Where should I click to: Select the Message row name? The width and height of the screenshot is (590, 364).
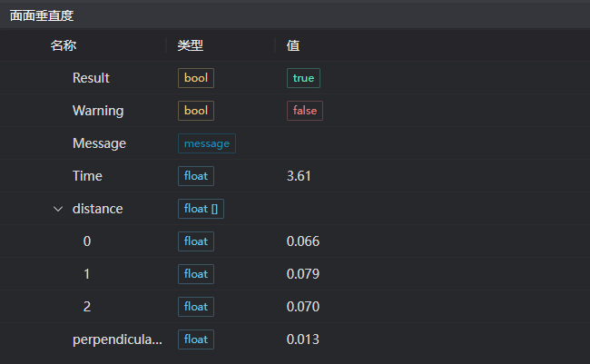(99, 143)
